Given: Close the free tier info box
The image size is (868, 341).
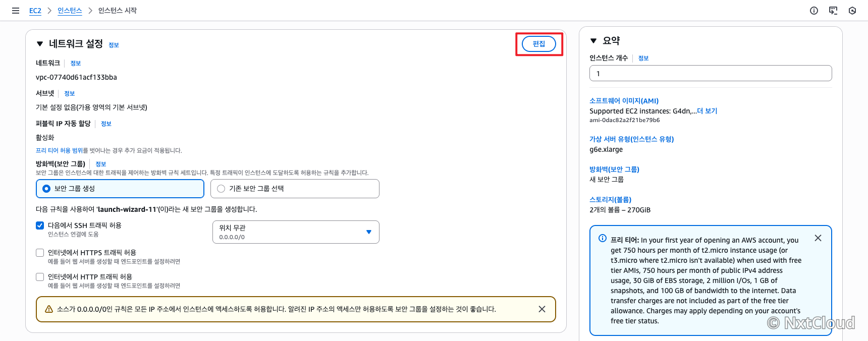Looking at the screenshot, I should click(x=818, y=238).
